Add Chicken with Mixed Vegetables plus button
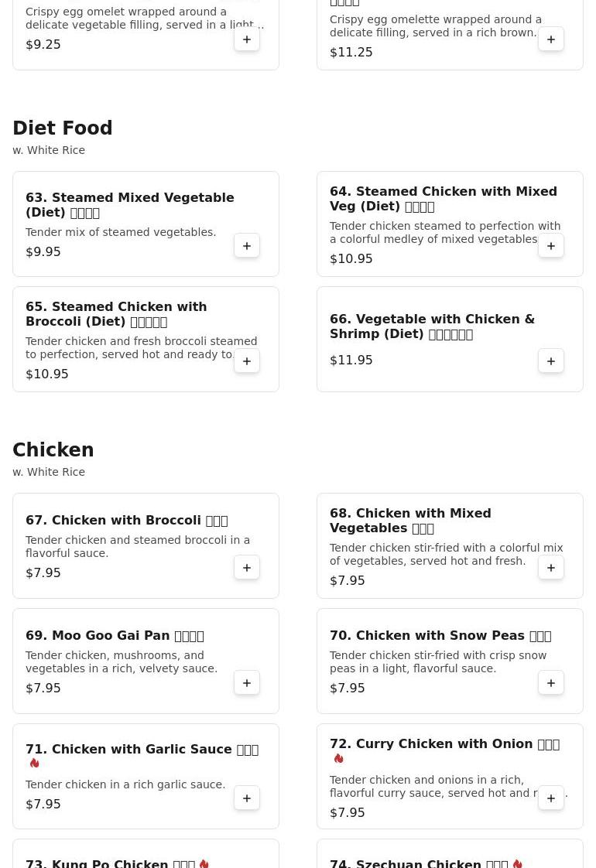The image size is (596, 868). point(551,568)
